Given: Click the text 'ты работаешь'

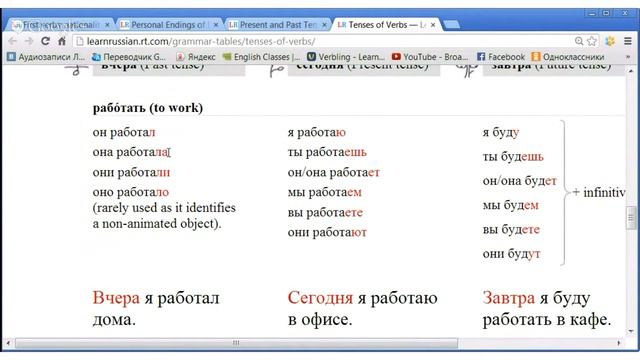Looking at the screenshot, I should pyautogui.click(x=327, y=152).
